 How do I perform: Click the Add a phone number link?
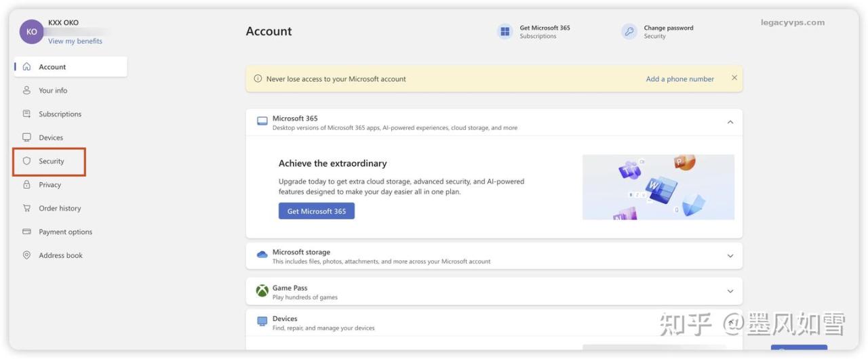pyautogui.click(x=679, y=79)
